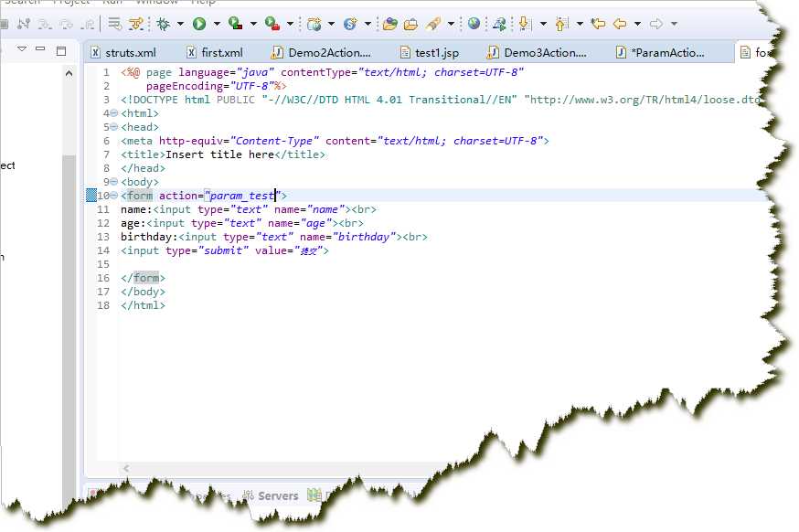The height and width of the screenshot is (532, 799).
Task: Open the Forward history dropdown arrow
Action: (x=674, y=24)
